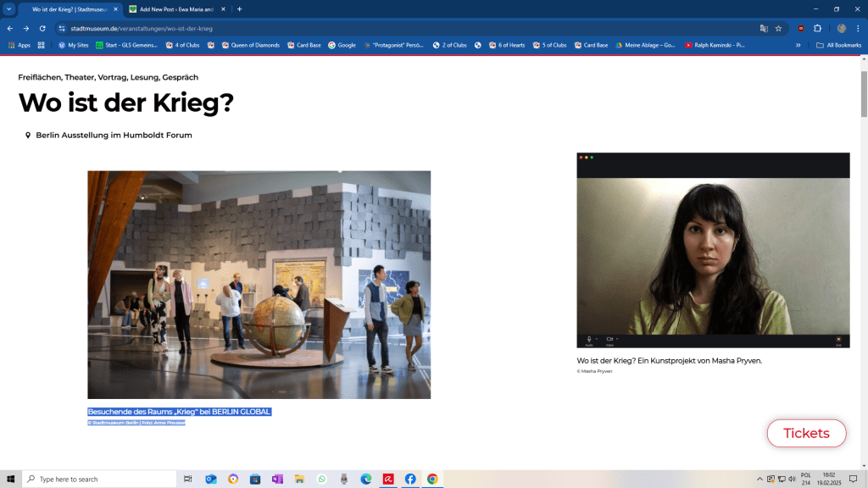The width and height of the screenshot is (868, 488).
Task: Open Facebook from the taskbar
Action: (x=410, y=479)
